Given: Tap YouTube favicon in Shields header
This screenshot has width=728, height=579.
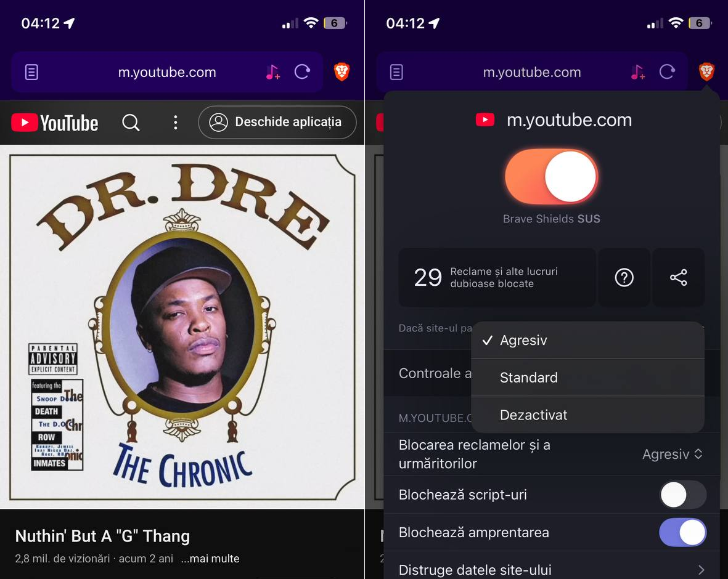Looking at the screenshot, I should [485, 119].
